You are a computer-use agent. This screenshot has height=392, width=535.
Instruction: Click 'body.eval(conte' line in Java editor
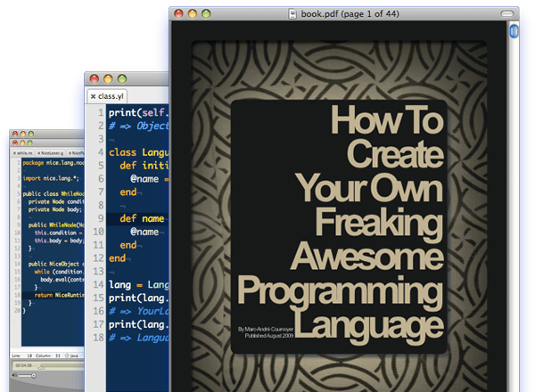[x=62, y=280]
